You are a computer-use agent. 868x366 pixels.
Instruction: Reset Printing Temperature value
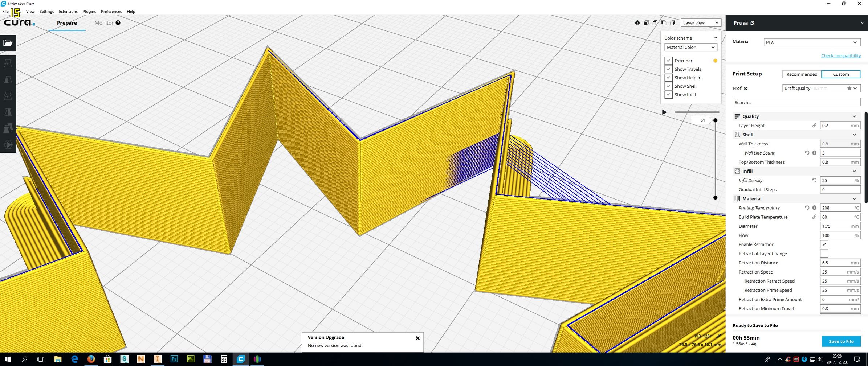tap(807, 208)
